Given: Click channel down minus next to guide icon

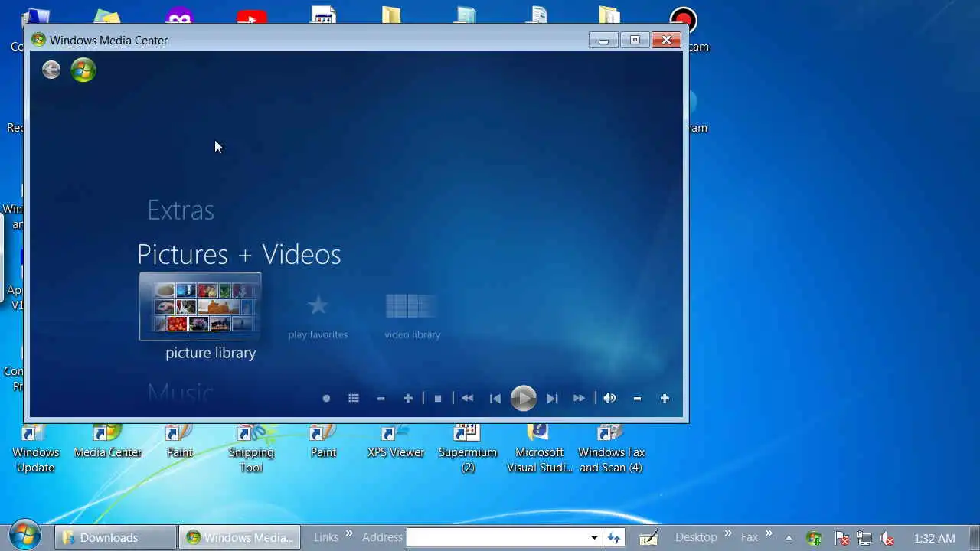Looking at the screenshot, I should (381, 398).
